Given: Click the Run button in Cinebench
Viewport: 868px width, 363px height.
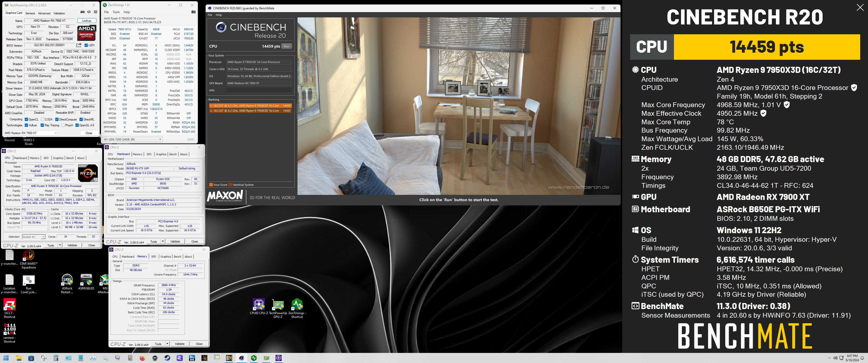Looking at the screenshot, I should 286,46.
